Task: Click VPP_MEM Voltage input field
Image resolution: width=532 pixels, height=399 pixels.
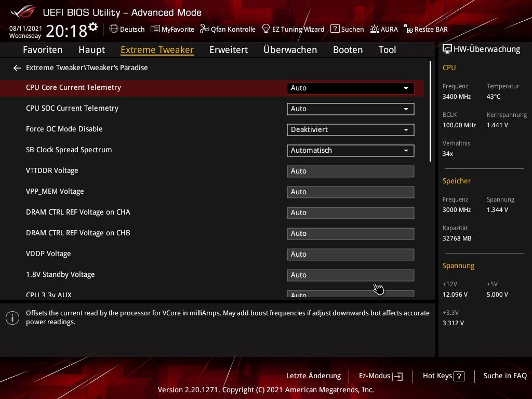Action: coord(351,192)
